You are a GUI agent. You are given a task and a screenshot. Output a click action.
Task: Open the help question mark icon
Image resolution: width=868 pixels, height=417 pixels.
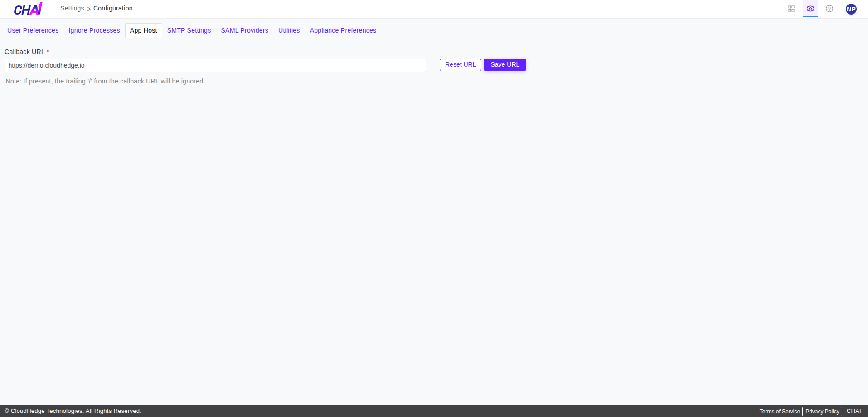pos(829,9)
